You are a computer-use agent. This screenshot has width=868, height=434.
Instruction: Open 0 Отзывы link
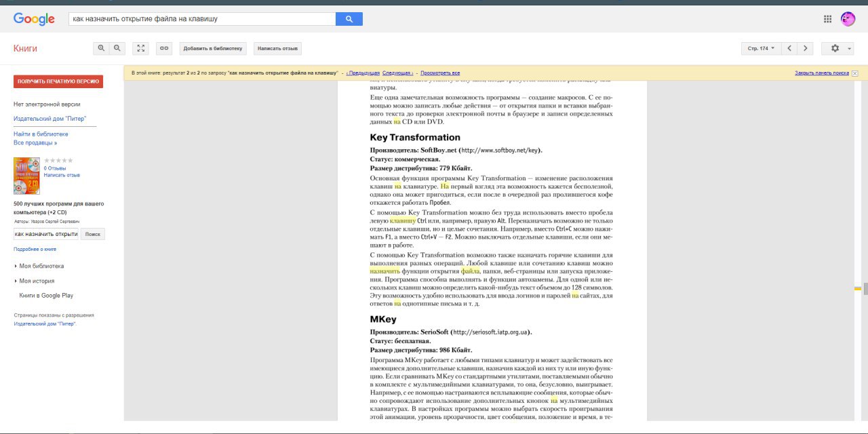point(55,168)
